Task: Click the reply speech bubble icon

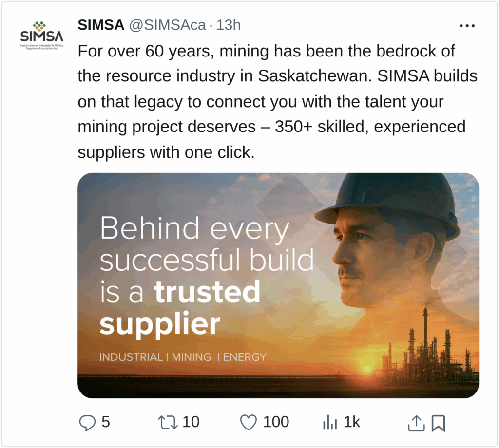Action: (87, 423)
